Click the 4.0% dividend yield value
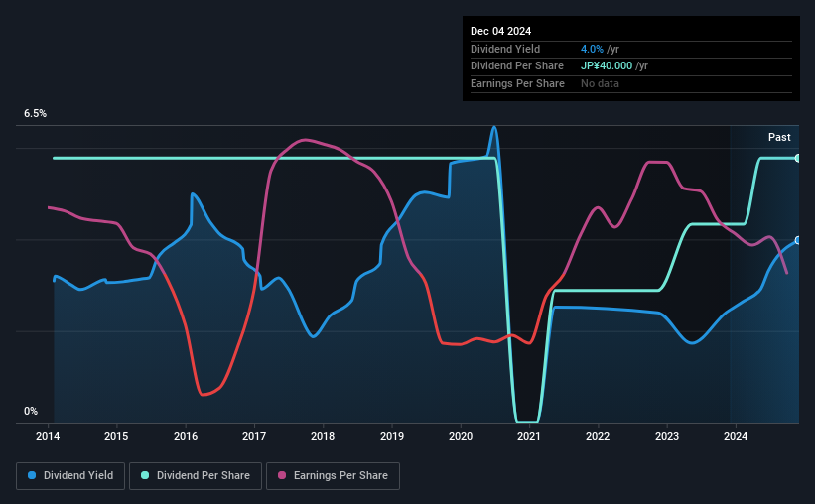 pyautogui.click(x=592, y=49)
